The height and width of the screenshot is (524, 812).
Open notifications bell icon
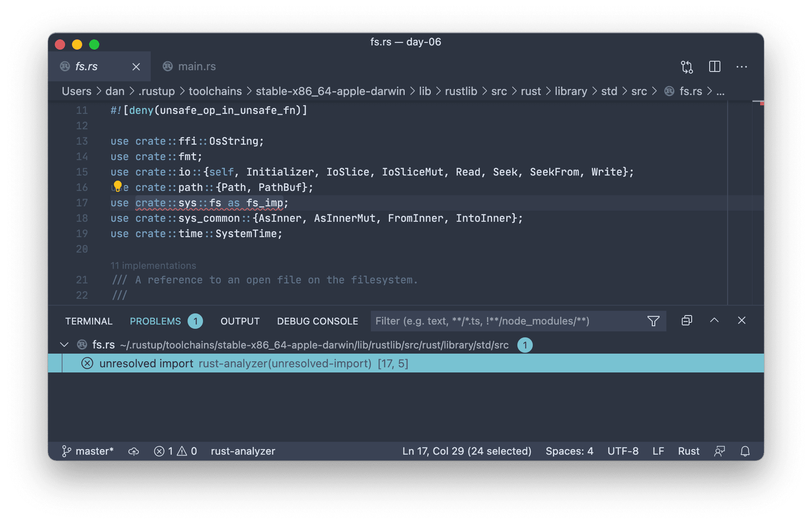(745, 451)
